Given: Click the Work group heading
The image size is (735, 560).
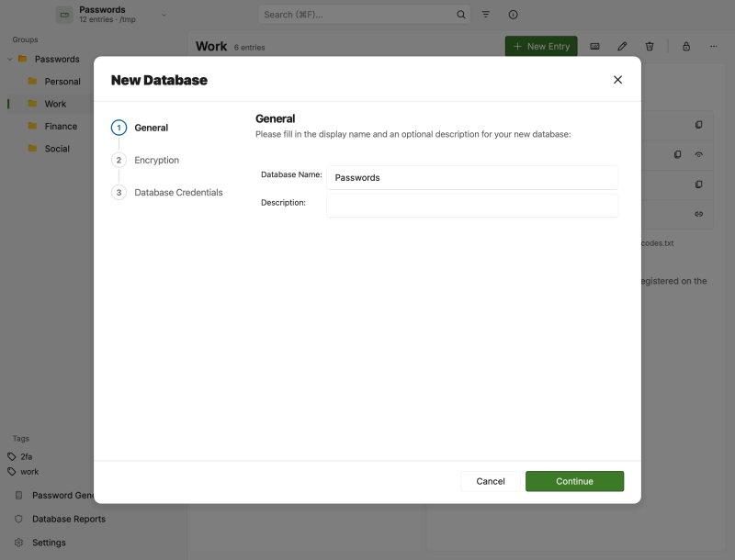Looking at the screenshot, I should (211, 46).
